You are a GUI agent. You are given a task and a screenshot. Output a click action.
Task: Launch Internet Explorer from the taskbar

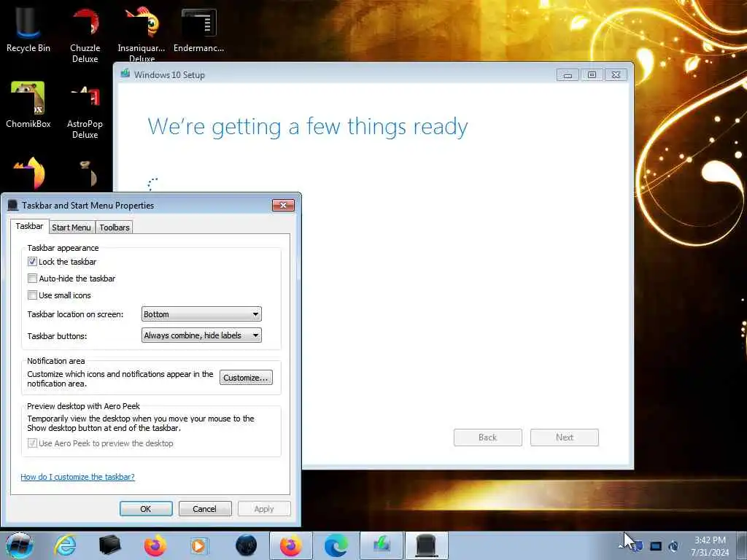65,545
